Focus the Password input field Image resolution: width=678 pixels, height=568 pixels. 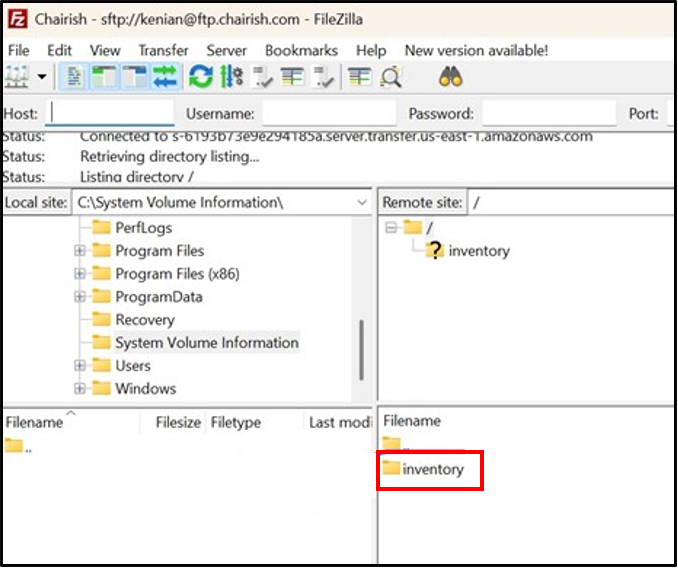549,113
